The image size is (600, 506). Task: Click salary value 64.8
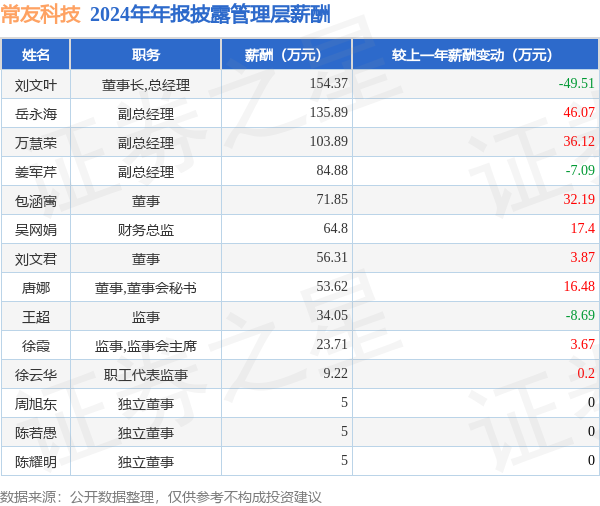coord(336,228)
